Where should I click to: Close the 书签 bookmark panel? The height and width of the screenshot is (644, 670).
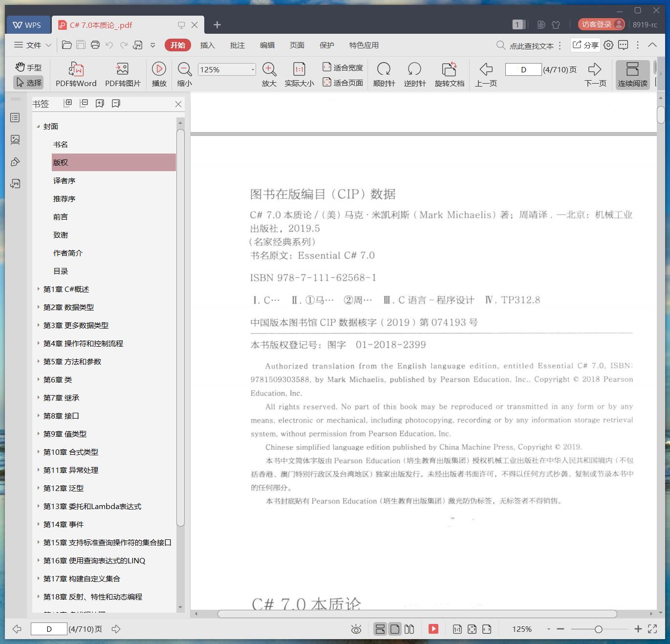tap(178, 104)
